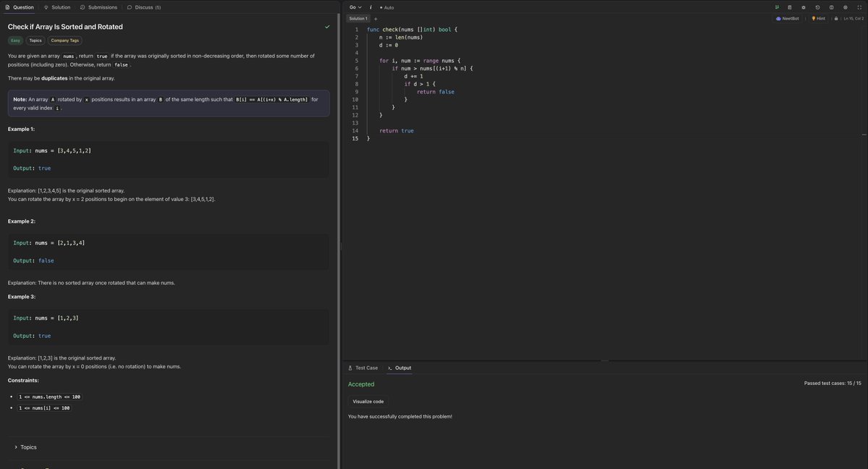Screen dimensions: 868x469
Task: Switch to the Test Case tab
Action: (363, 368)
